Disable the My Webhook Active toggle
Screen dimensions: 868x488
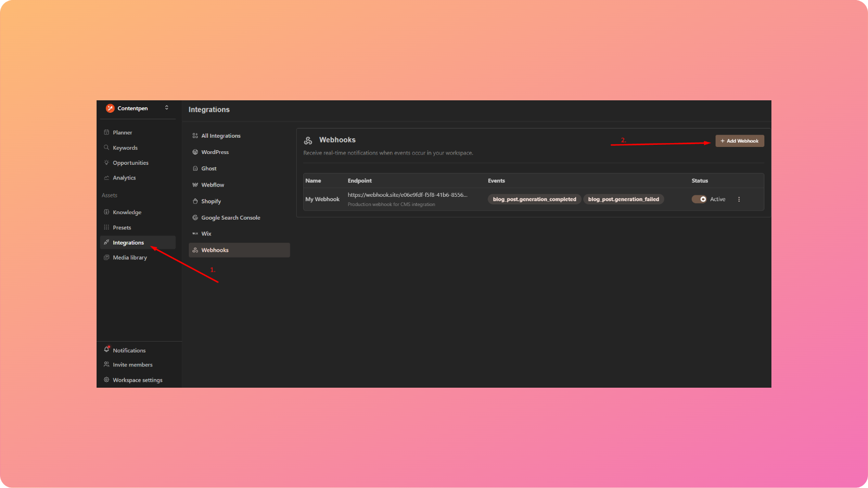pyautogui.click(x=698, y=199)
